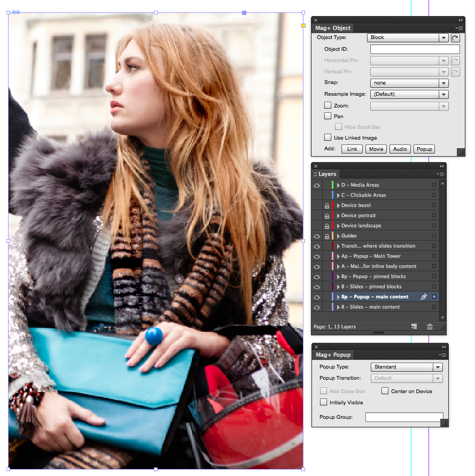Expand the Device bezel layer
Image resolution: width=475 pixels, height=476 pixels.
338,205
